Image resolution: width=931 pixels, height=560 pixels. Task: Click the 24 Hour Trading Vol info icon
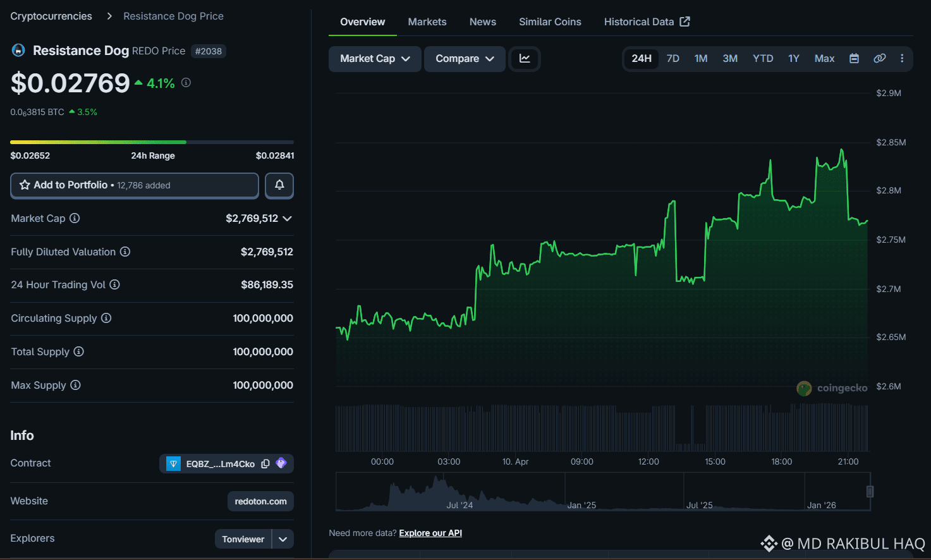114,284
